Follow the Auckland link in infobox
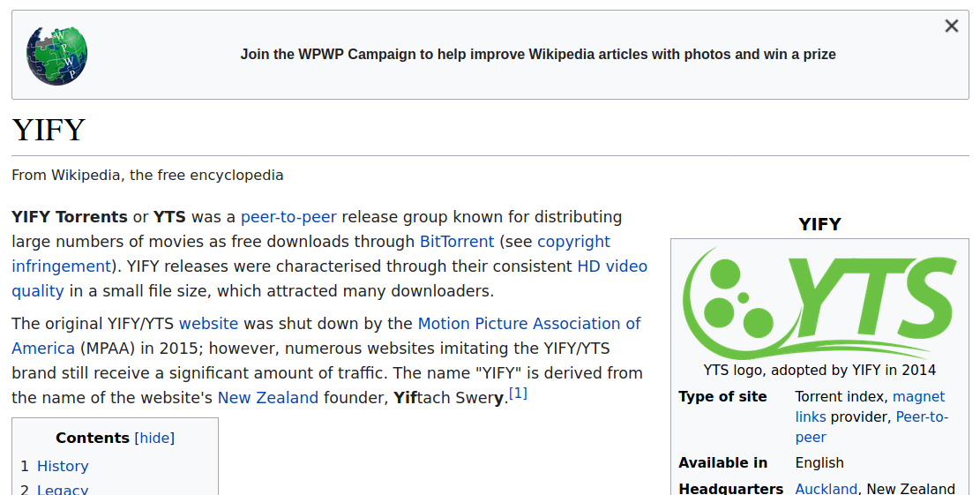The height and width of the screenshot is (495, 980). click(827, 488)
